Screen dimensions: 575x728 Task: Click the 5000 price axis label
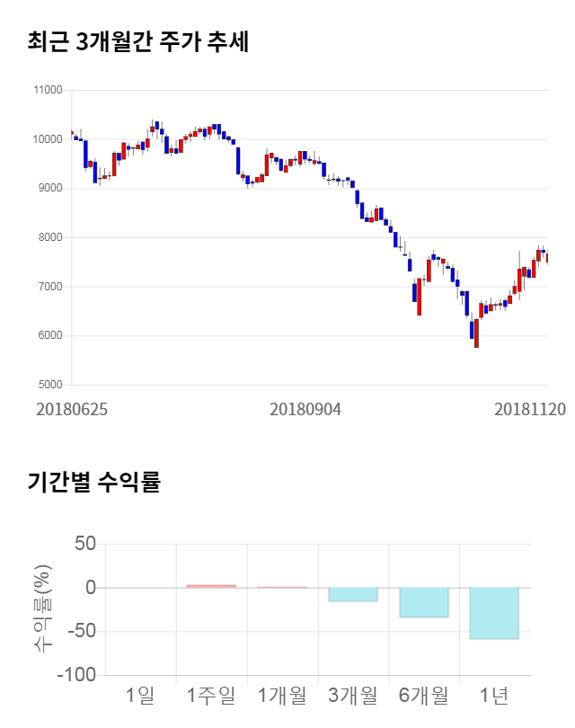click(x=49, y=385)
